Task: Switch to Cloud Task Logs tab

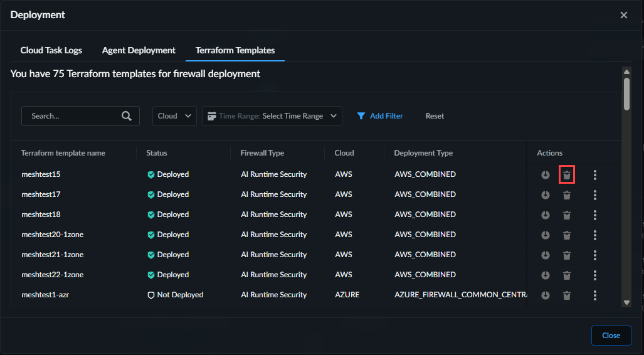Action: pyautogui.click(x=51, y=50)
